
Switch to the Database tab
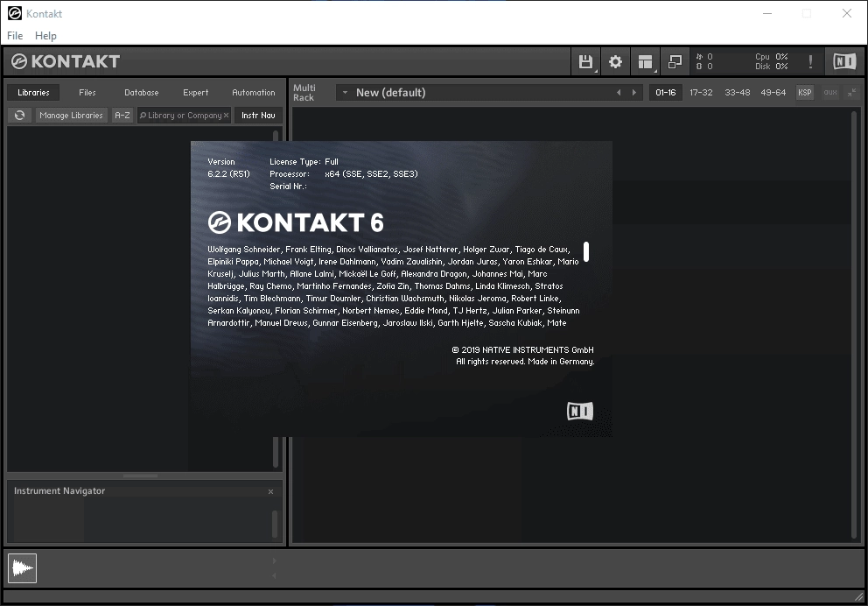point(141,93)
